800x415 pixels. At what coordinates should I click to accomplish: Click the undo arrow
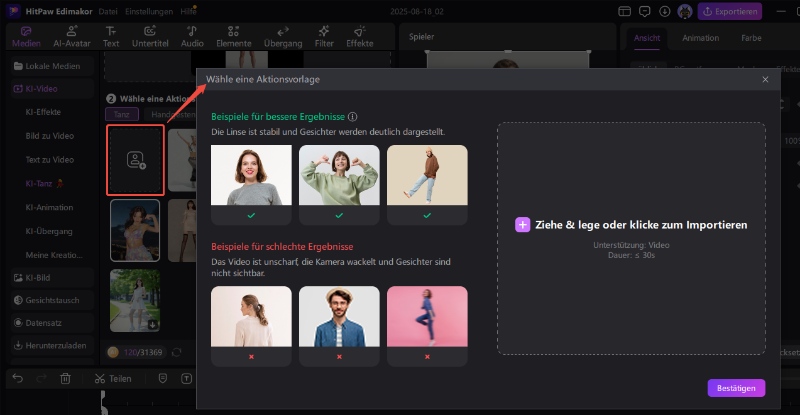click(x=17, y=378)
